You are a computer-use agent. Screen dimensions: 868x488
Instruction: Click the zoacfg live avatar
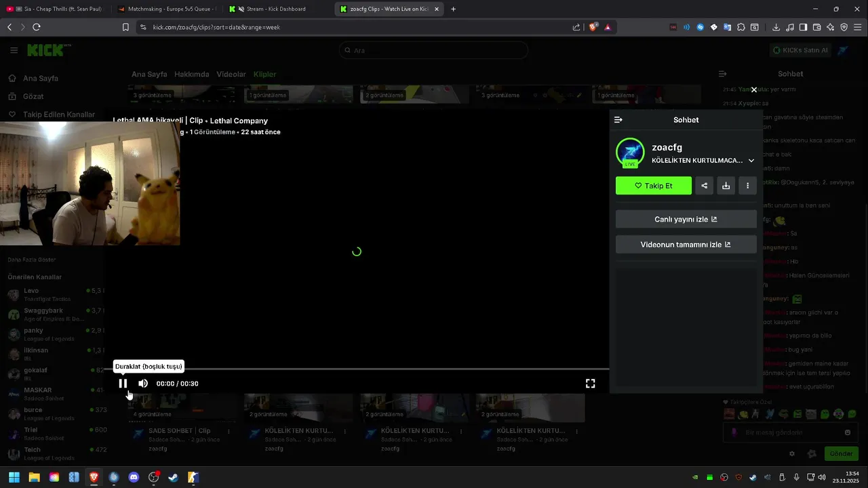click(630, 152)
